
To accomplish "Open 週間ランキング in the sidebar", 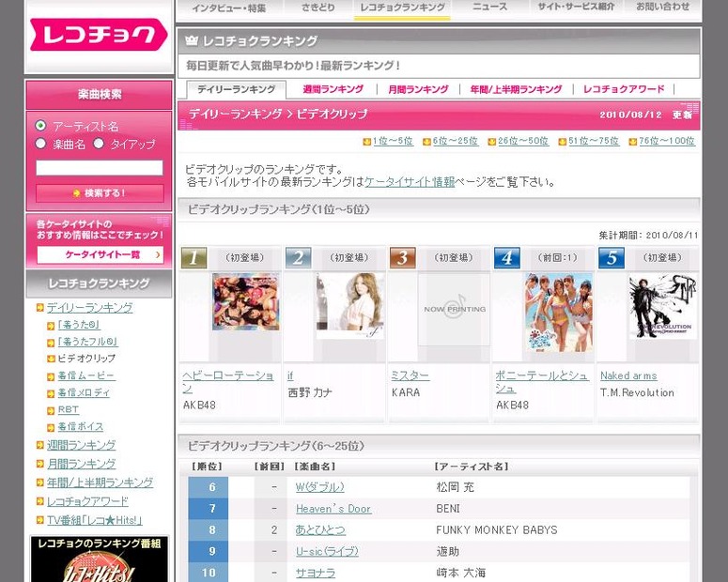I will (81, 445).
